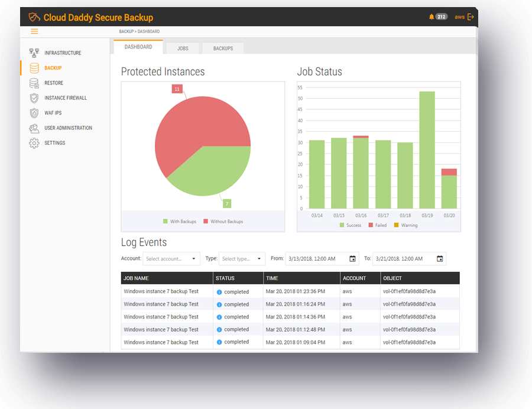Viewport: 532px width, 409px height.
Task: Open Restore in the sidebar
Action: [54, 83]
